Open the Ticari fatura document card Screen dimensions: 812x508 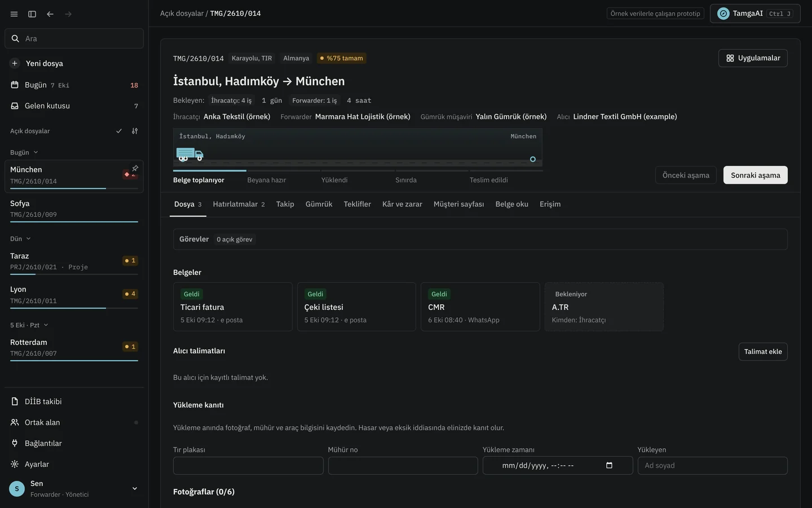(233, 306)
